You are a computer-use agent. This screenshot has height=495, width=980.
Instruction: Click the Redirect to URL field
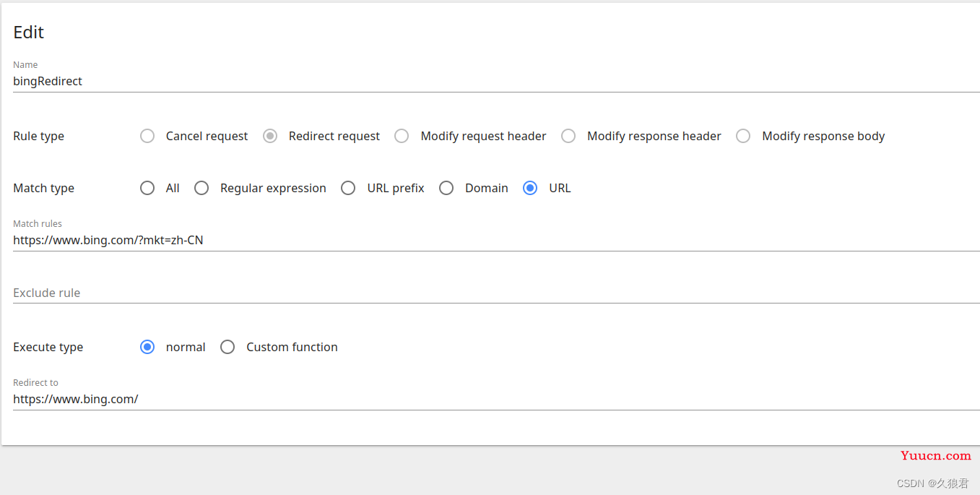point(496,399)
